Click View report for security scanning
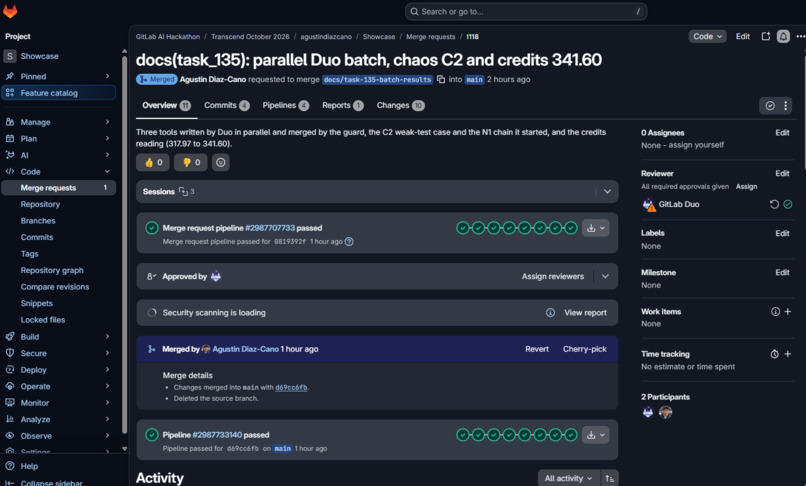 coord(585,313)
